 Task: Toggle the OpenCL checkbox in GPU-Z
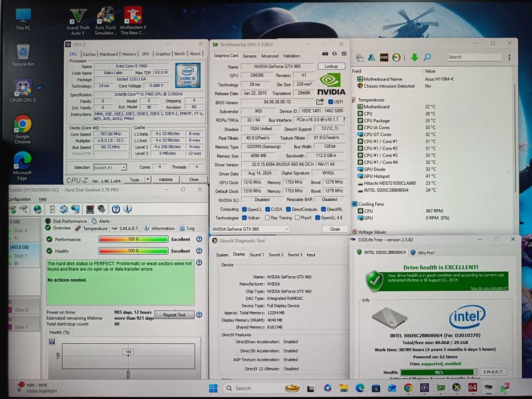coord(244,209)
